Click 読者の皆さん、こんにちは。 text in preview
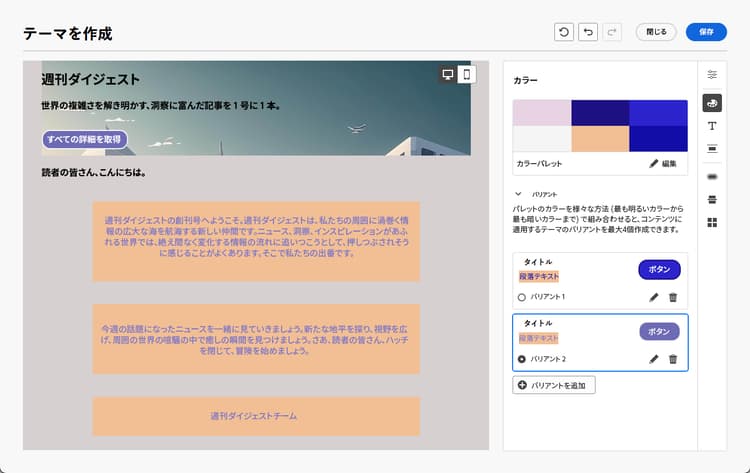Screen dimensions: 750x473 click(x=94, y=173)
